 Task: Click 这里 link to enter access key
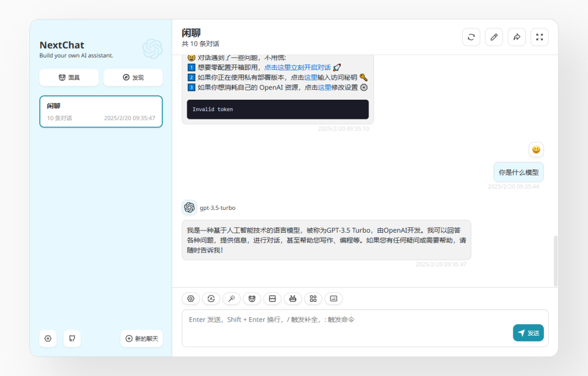(x=310, y=77)
